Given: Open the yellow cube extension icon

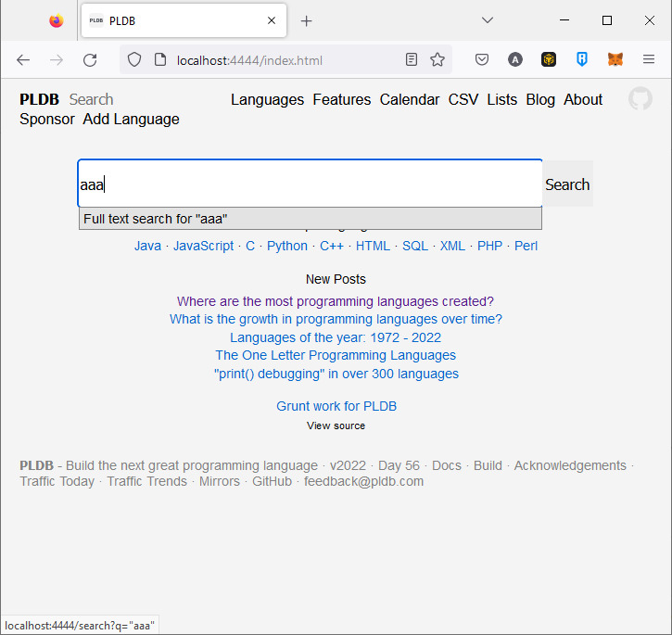Looking at the screenshot, I should pos(549,59).
